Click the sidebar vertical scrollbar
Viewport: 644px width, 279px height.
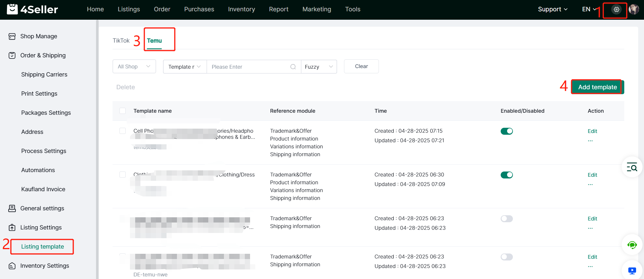click(x=97, y=149)
